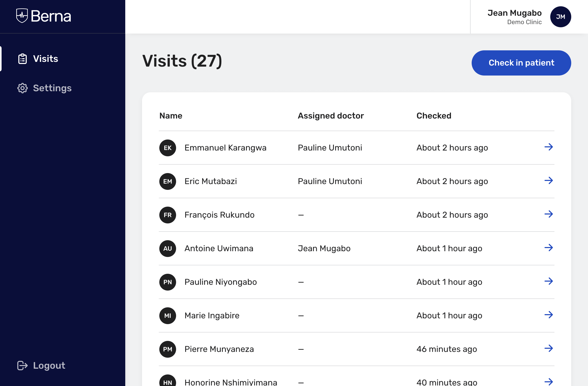
Task: Click the Visits clipboard icon in sidebar
Action: click(22, 59)
